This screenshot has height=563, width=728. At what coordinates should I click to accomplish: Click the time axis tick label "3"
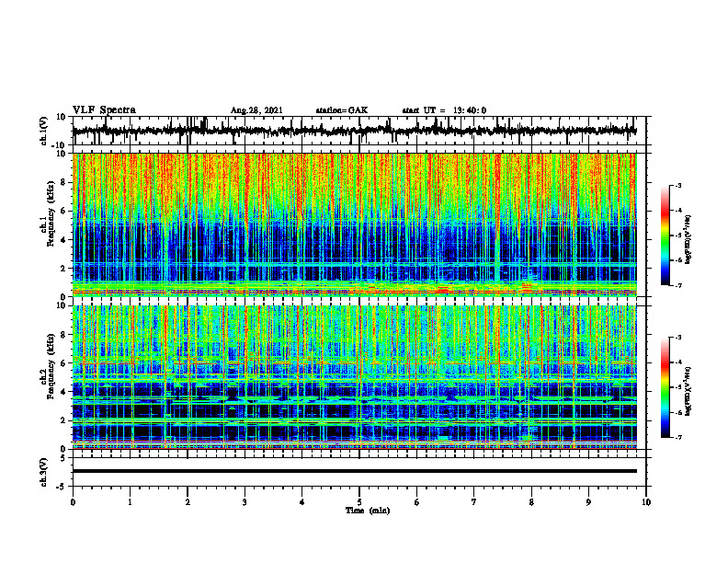(x=245, y=502)
